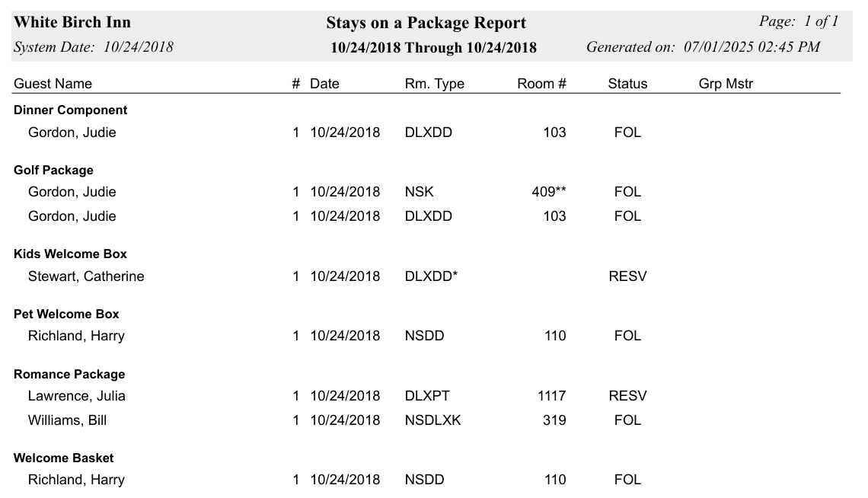
Task: Select the Kids Welcome Box heading
Action: (x=70, y=254)
